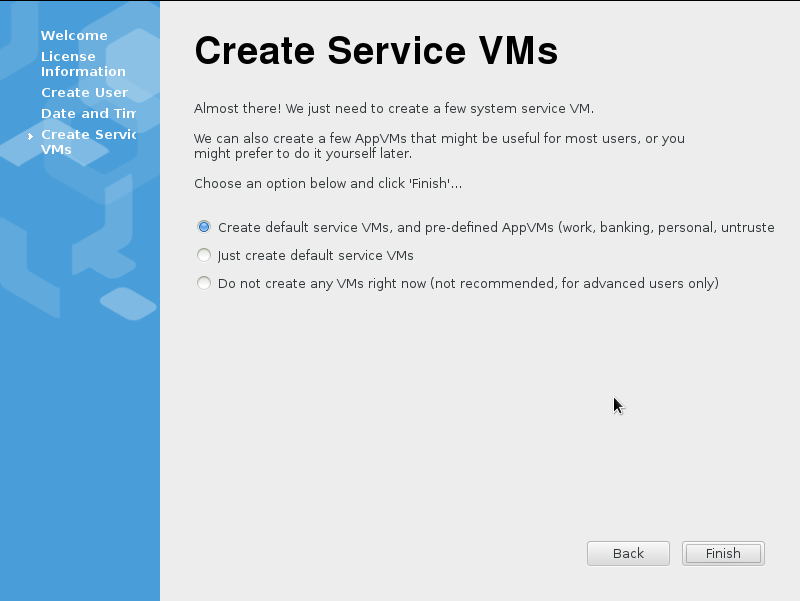This screenshot has height=601, width=800.
Task: Click the Finish button
Action: coord(723,554)
